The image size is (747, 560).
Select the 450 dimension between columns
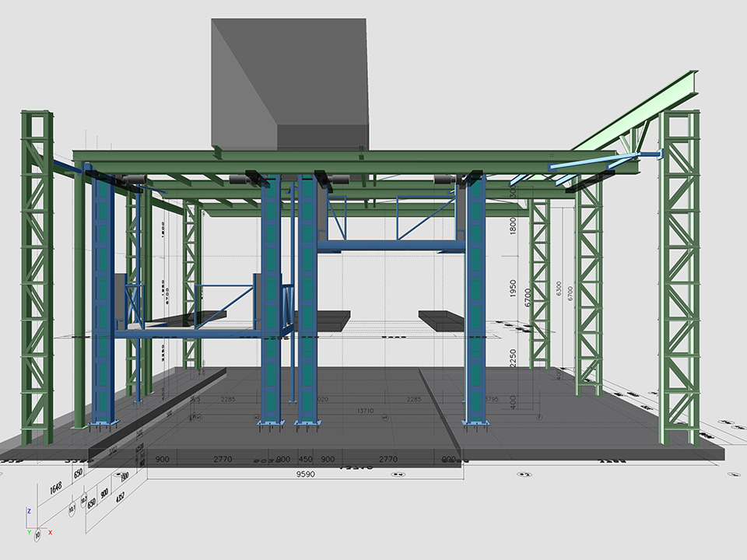pos(306,460)
